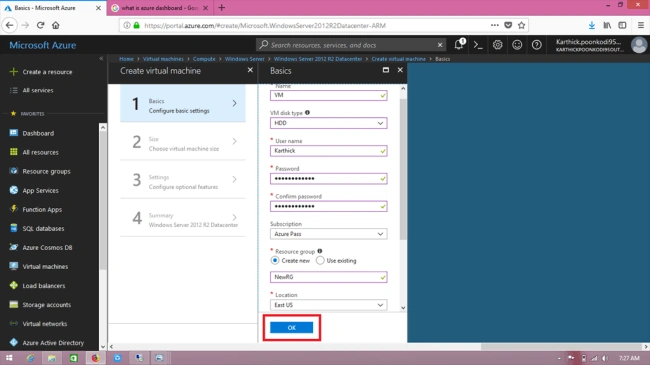Image resolution: width=650 pixels, height=365 pixels.
Task: Click the Dashboard icon in sidebar
Action: (14, 133)
